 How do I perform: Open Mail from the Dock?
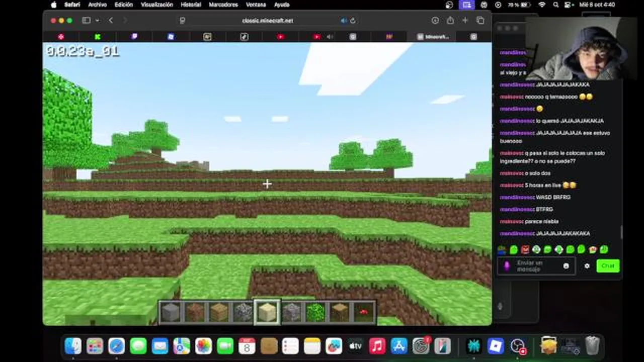[160, 346]
